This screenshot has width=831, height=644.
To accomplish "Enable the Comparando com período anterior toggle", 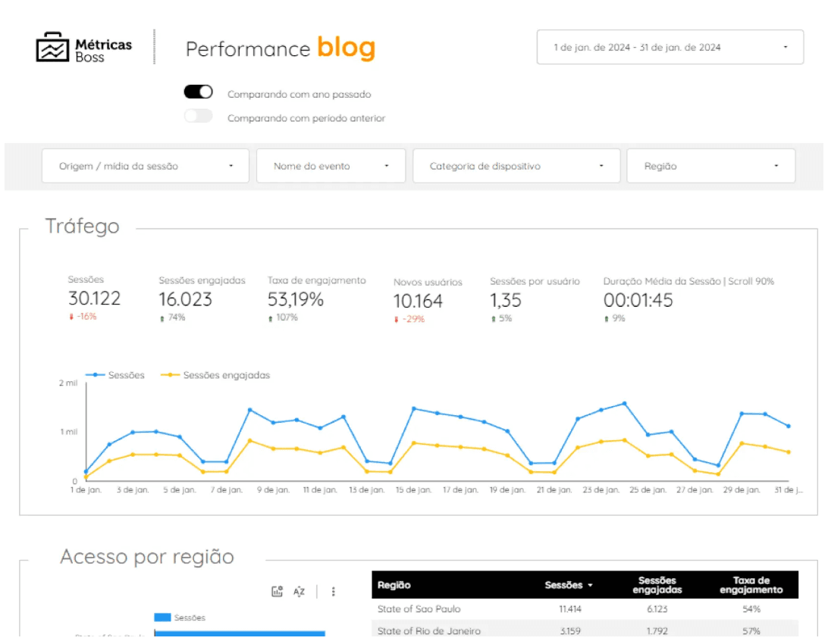I will click(199, 115).
